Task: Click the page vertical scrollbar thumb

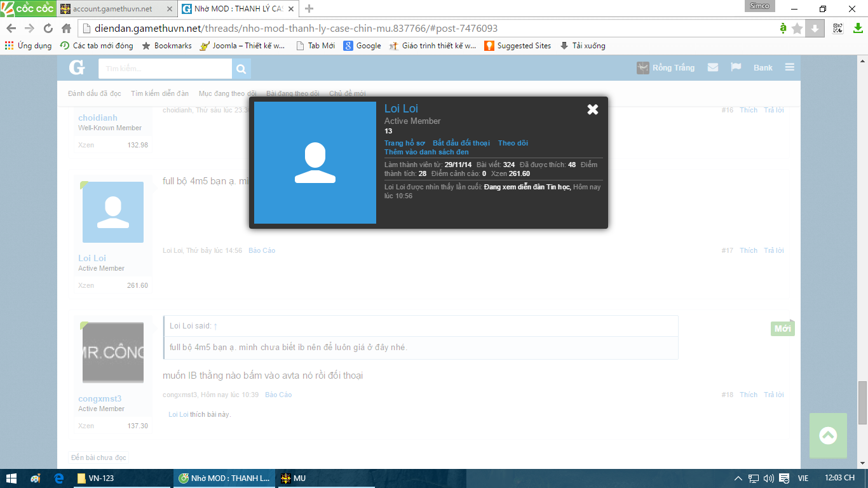Action: [x=862, y=403]
